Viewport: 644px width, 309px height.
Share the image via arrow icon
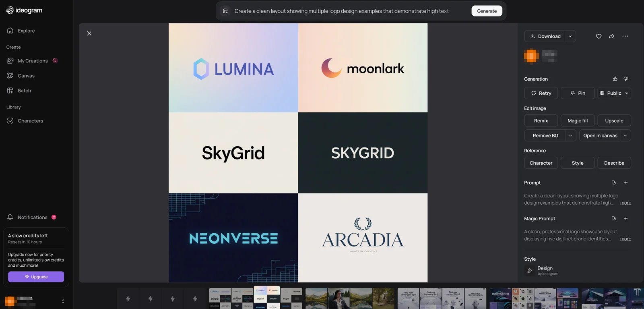pos(611,36)
